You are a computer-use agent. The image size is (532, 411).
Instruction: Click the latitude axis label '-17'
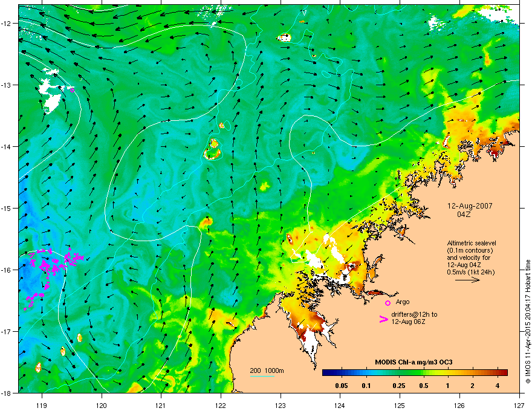pos(6,331)
